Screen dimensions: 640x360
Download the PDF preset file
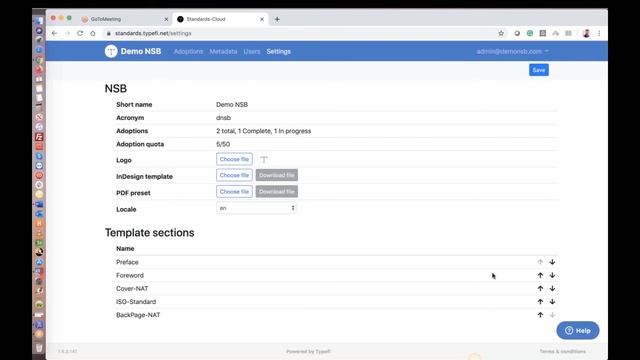[x=277, y=191]
